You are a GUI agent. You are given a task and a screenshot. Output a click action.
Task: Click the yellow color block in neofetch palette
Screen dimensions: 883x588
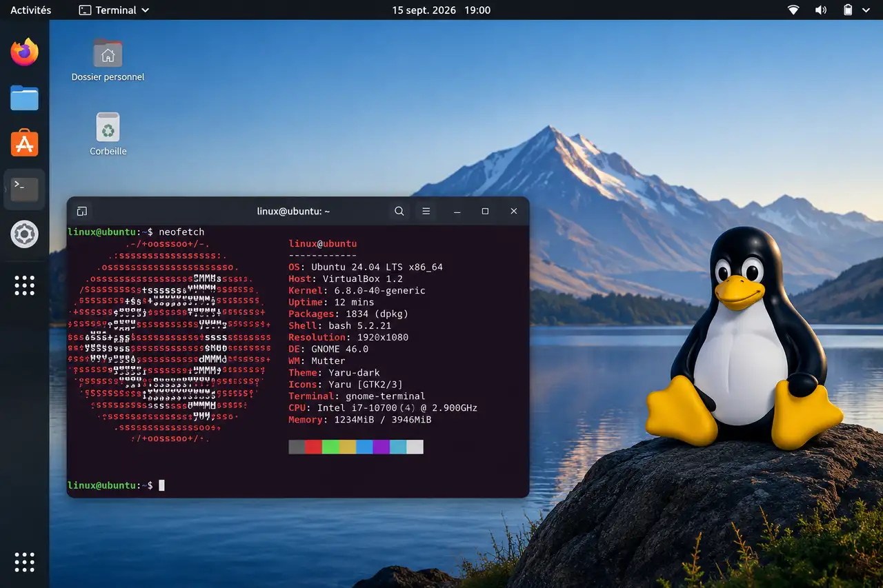[x=347, y=447]
